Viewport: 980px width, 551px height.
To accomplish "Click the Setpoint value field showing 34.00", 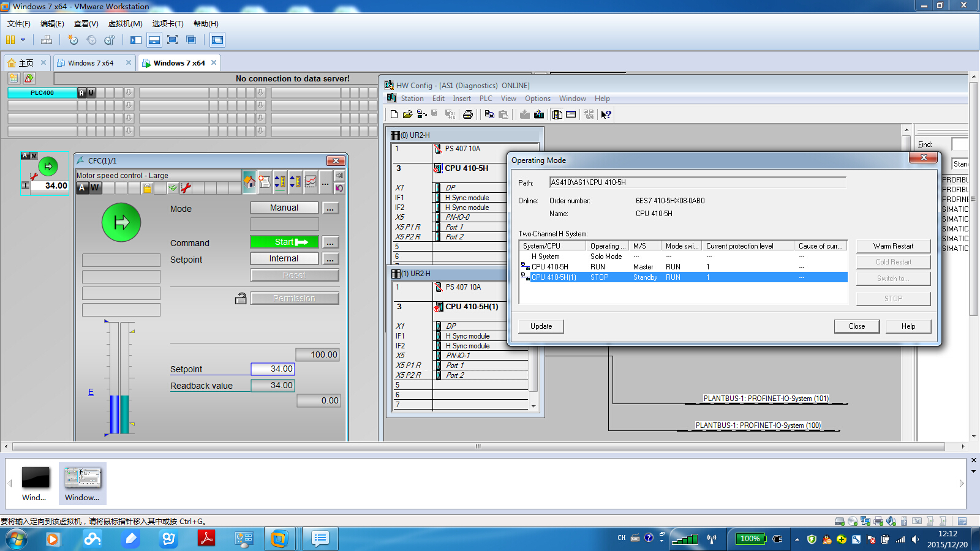I will tap(273, 369).
